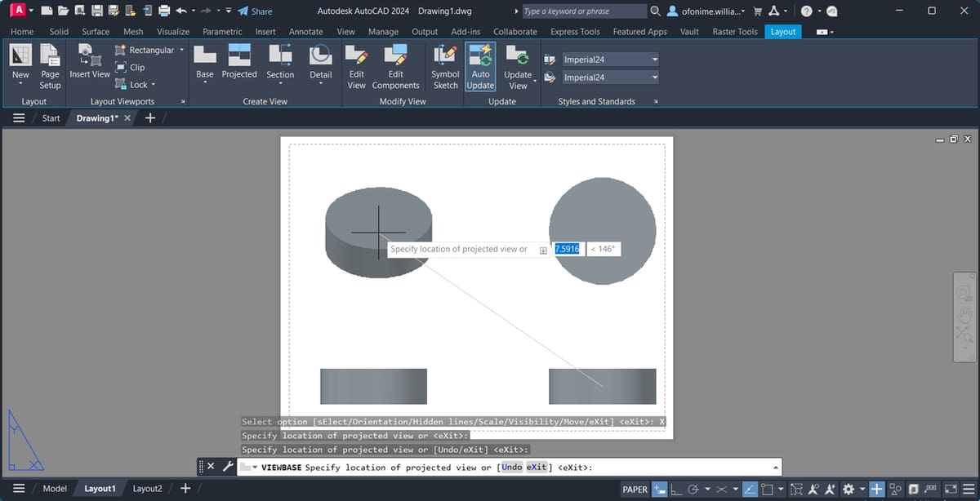Open the command line customize wrench icon
Screen dimensions: 980x501
point(228,467)
